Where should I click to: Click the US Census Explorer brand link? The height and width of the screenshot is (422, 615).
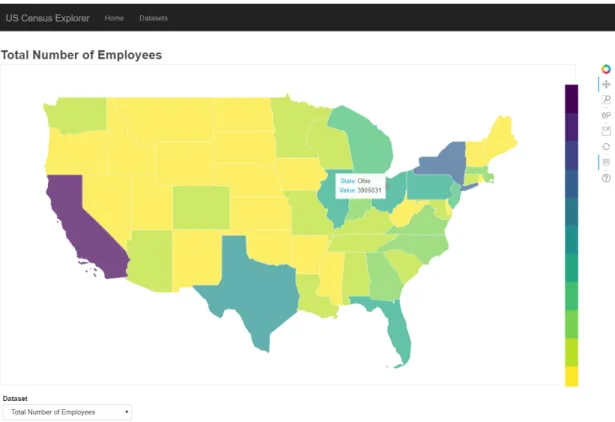pos(47,18)
